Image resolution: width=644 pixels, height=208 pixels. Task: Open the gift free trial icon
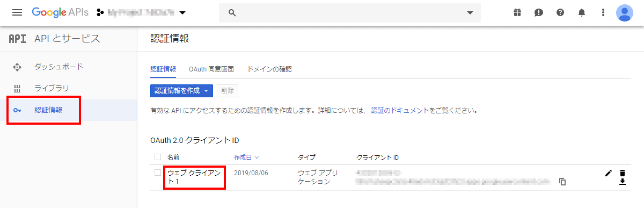point(517,12)
